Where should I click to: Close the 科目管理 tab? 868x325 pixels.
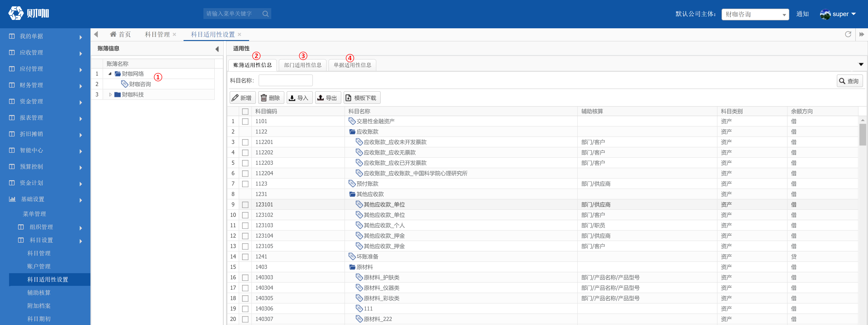click(175, 34)
